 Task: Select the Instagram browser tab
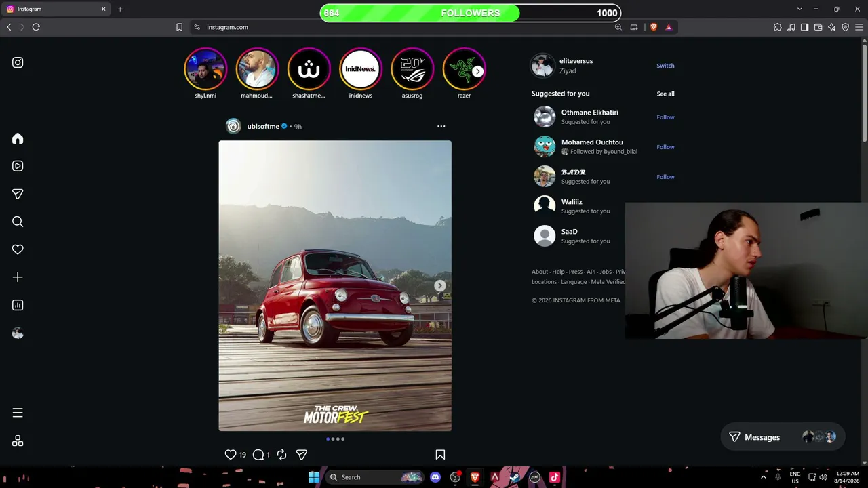click(56, 9)
